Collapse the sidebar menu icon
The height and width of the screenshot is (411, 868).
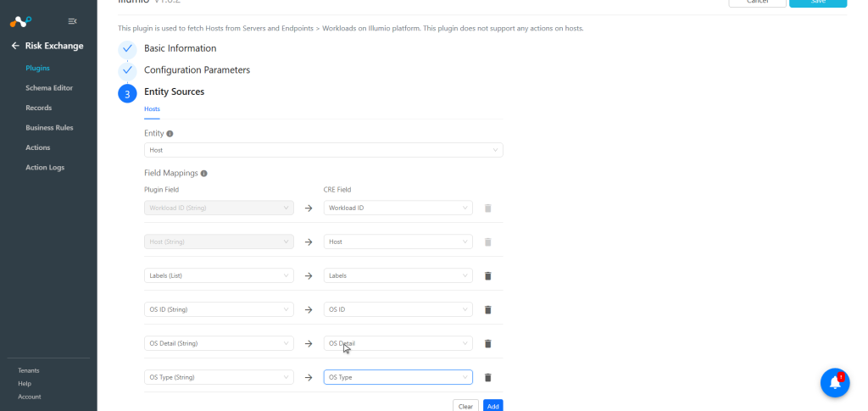click(x=72, y=21)
